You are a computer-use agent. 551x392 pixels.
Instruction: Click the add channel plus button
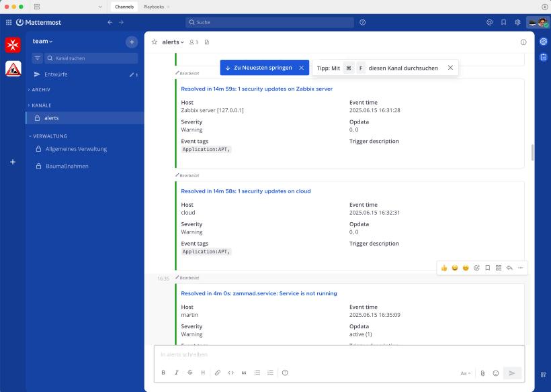(x=132, y=42)
